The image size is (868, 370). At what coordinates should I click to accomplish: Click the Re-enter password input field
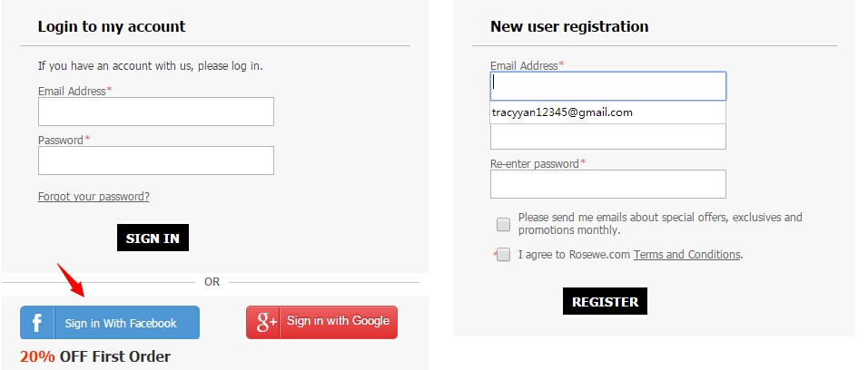tap(607, 184)
